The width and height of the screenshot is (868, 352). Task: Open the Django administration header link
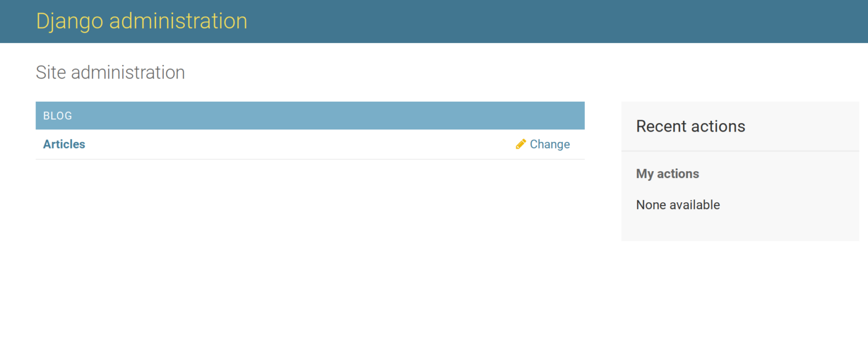(x=141, y=21)
